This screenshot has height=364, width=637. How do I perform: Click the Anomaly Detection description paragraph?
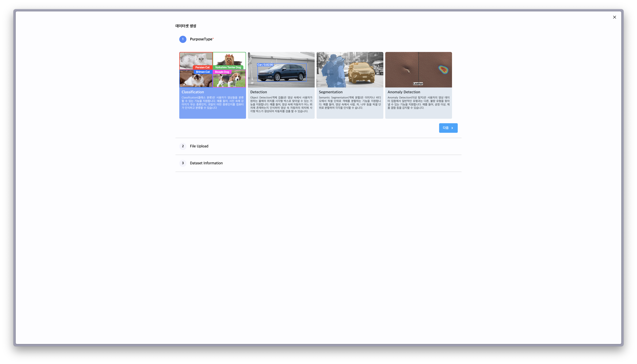[x=419, y=103]
